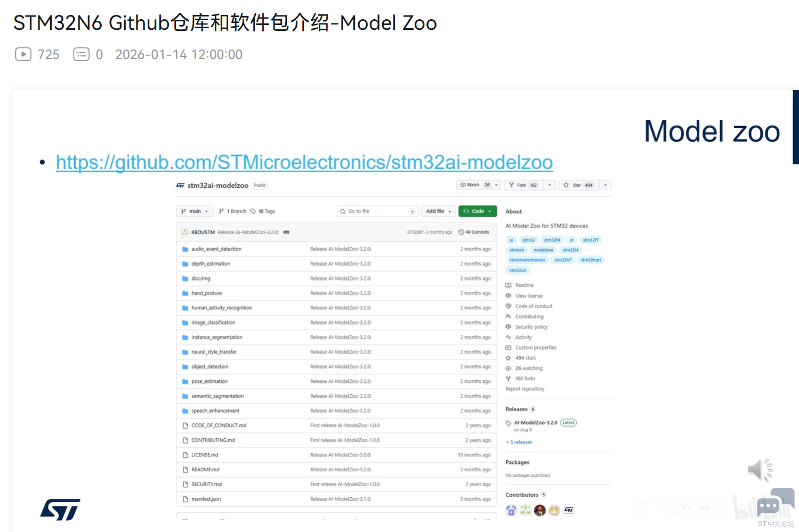This screenshot has height=532, width=799.
Task: Expand the Fork options arrow
Action: (x=550, y=185)
